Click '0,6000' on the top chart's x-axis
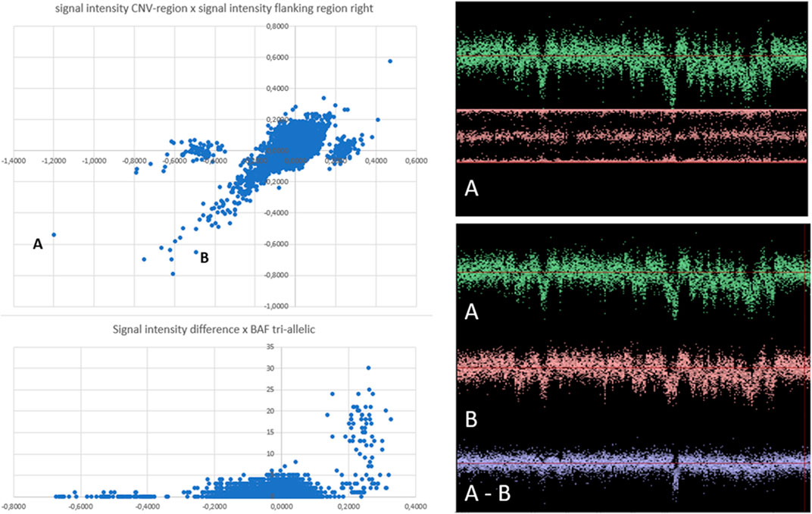The width and height of the screenshot is (812, 514). (x=417, y=161)
